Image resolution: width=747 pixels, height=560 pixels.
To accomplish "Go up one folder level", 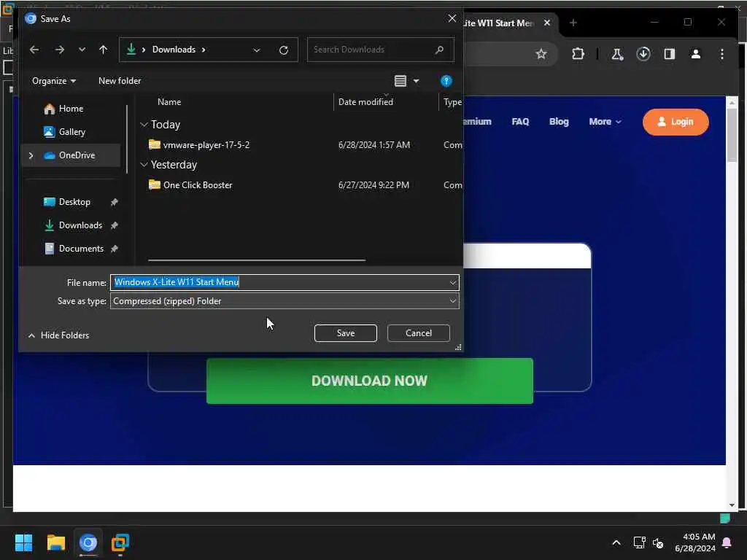I will point(103,50).
